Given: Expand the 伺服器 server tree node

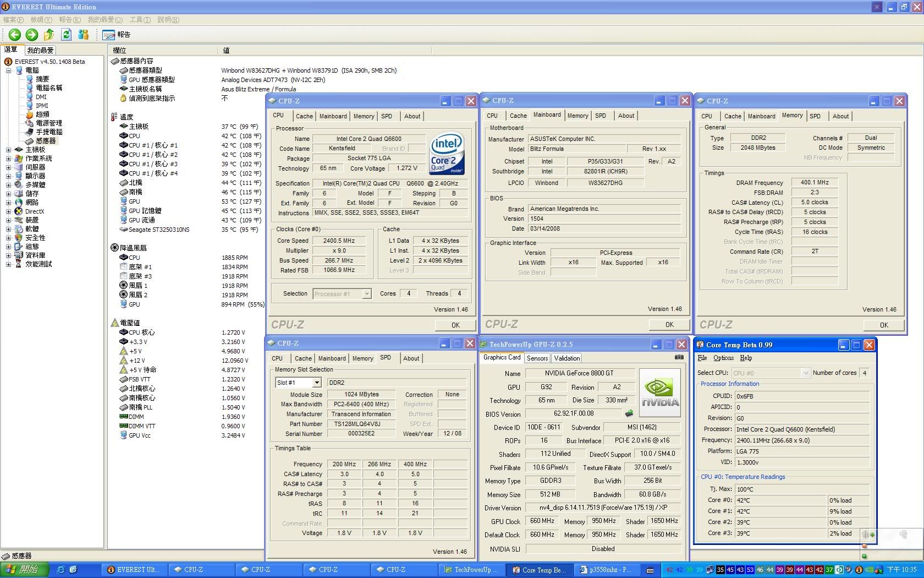Looking at the screenshot, I should coord(8,167).
